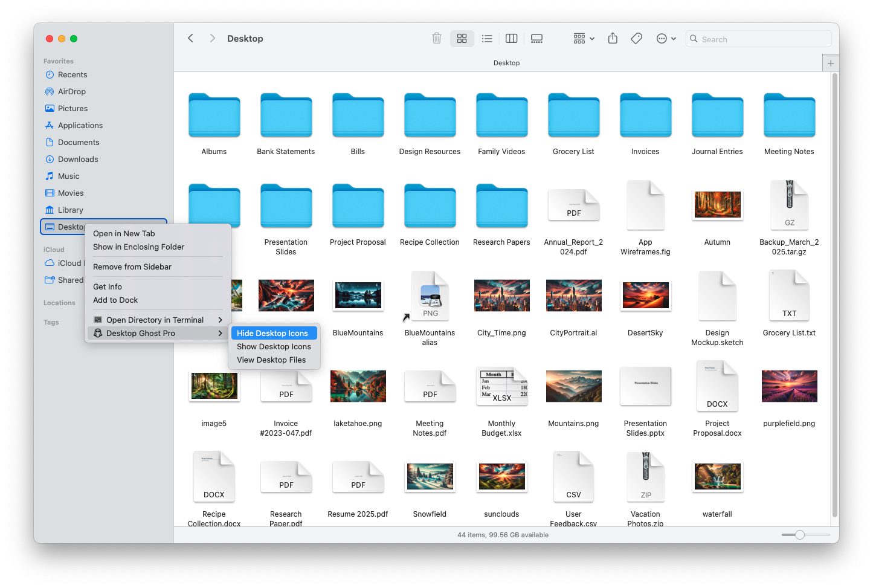The image size is (873, 588).
Task: Expand Open Directory in Terminal submenu
Action: point(158,320)
